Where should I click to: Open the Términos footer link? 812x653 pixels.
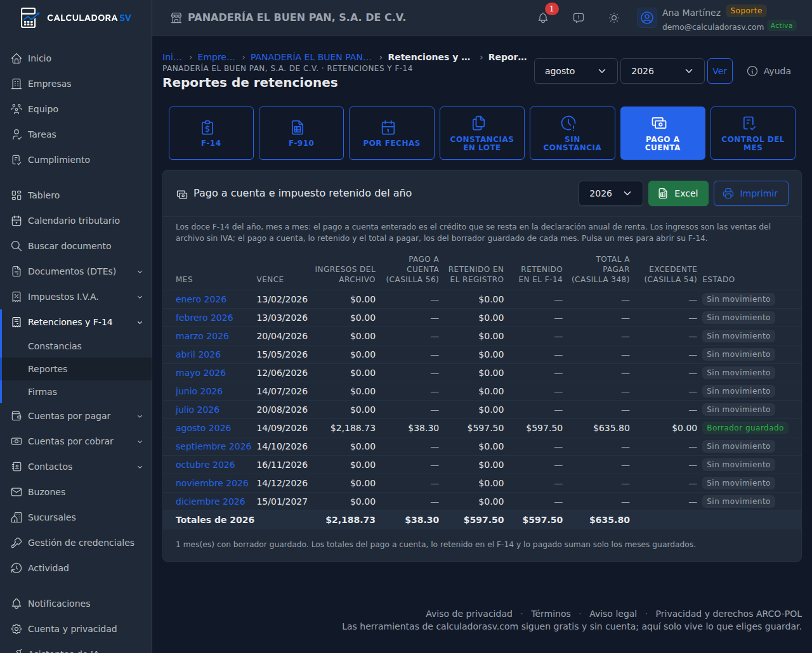pos(551,614)
